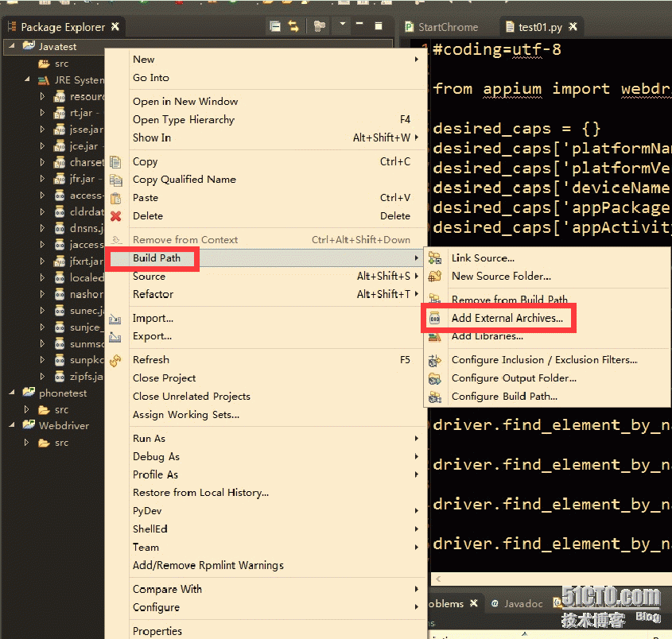Viewport: 672px width, 639px height.
Task: Close the Problems tab
Action: pyautogui.click(x=473, y=603)
